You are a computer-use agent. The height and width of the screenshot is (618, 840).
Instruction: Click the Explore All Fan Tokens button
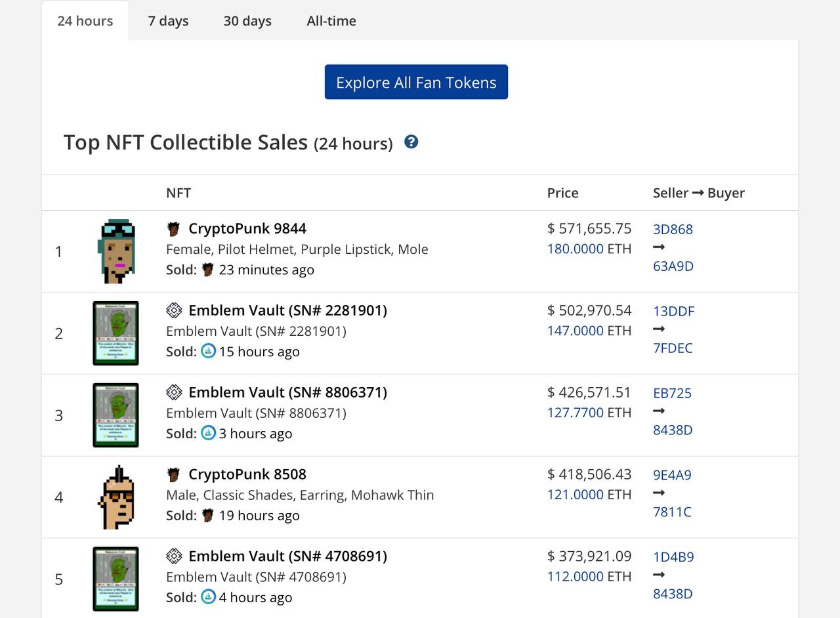pos(416,82)
